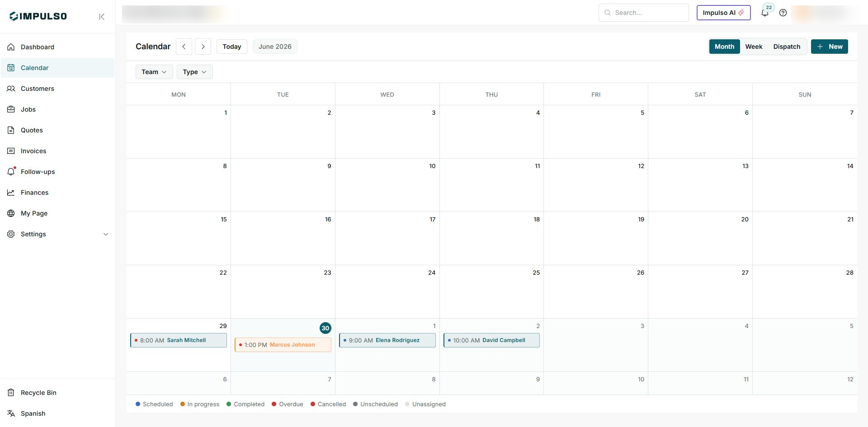
Task: Select June 26 day cell
Action: click(x=596, y=291)
